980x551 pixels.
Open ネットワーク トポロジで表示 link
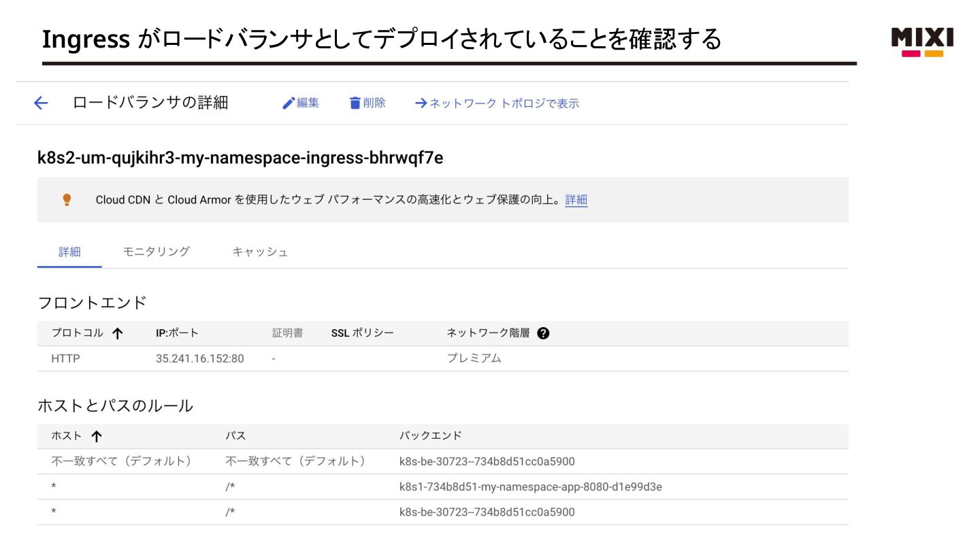[x=497, y=103]
